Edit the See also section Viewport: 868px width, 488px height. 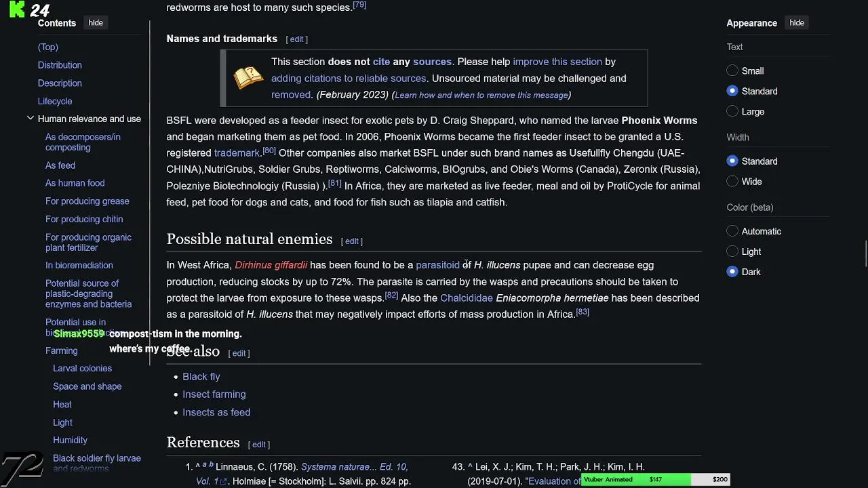pyautogui.click(x=239, y=353)
